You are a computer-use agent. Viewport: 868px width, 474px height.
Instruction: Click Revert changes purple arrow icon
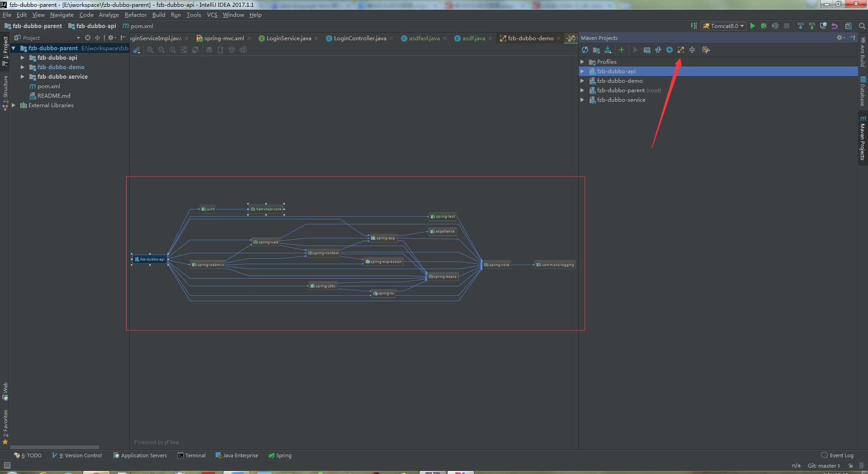pos(835,26)
